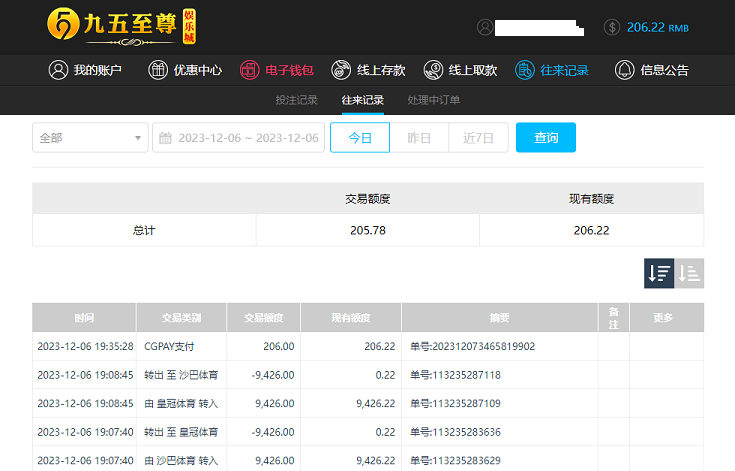Select the 近7日 date range

[478, 138]
